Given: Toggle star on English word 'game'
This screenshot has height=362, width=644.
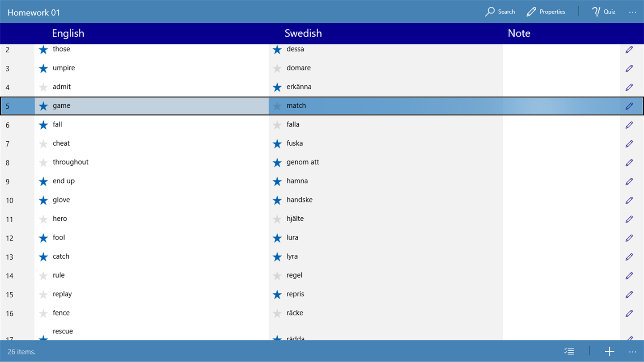Looking at the screenshot, I should [43, 106].
